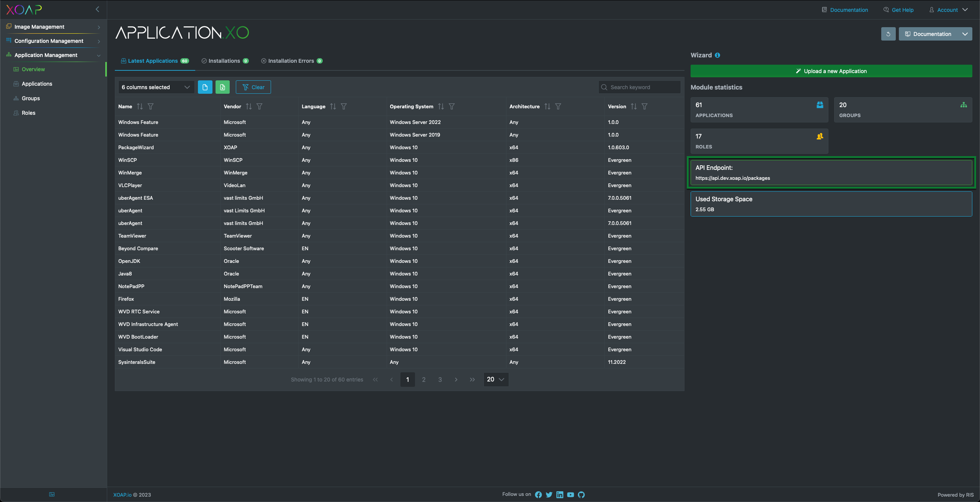
Task: Click the Version column sort icon
Action: pos(634,106)
